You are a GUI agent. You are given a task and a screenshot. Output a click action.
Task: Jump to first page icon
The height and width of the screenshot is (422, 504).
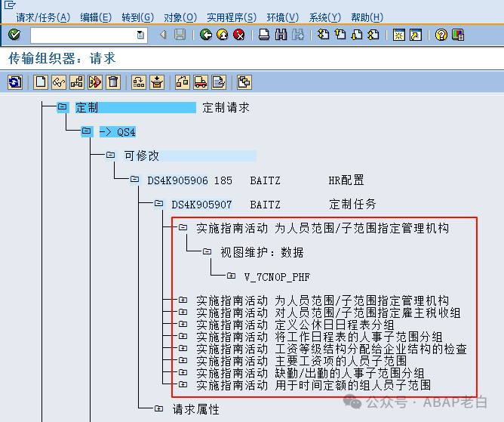point(324,35)
